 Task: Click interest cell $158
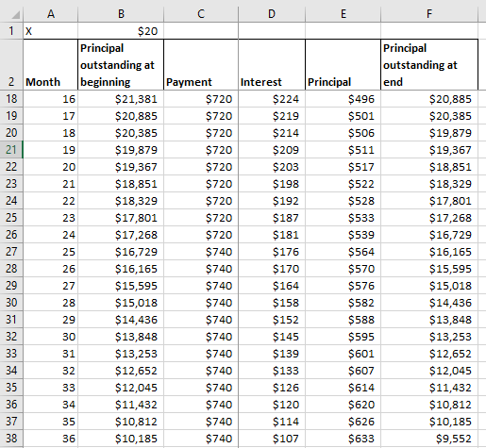(272, 303)
